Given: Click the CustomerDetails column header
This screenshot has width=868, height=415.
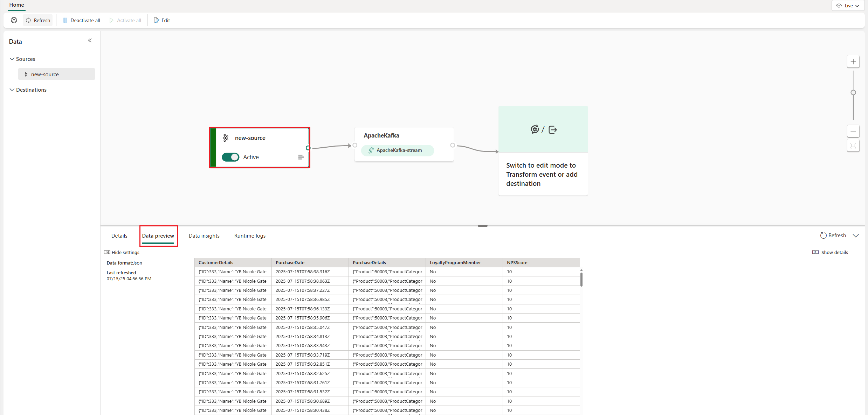Looking at the screenshot, I should pos(233,263).
